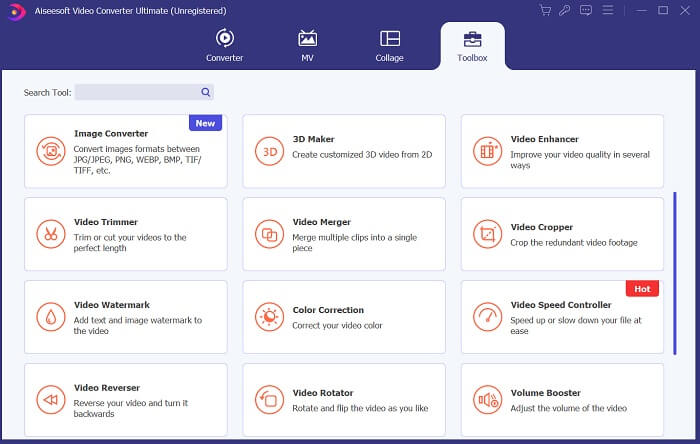Switch to the MV tab

tap(308, 45)
